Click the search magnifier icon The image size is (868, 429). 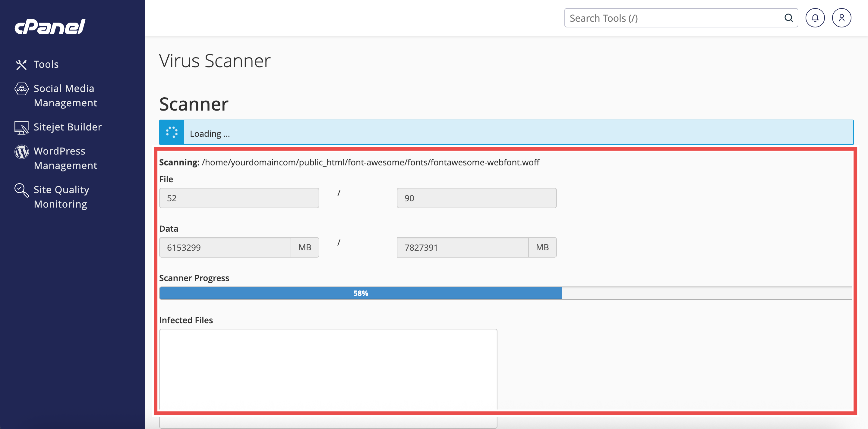coord(788,18)
